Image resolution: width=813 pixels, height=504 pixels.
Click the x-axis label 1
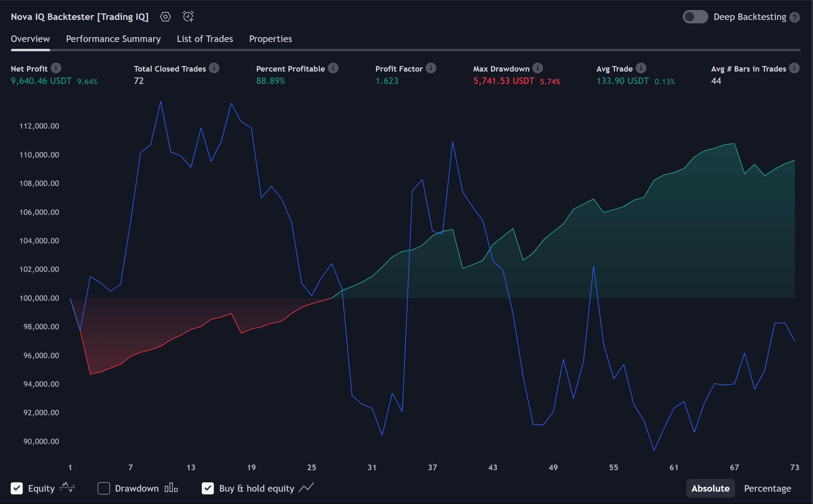tap(70, 467)
